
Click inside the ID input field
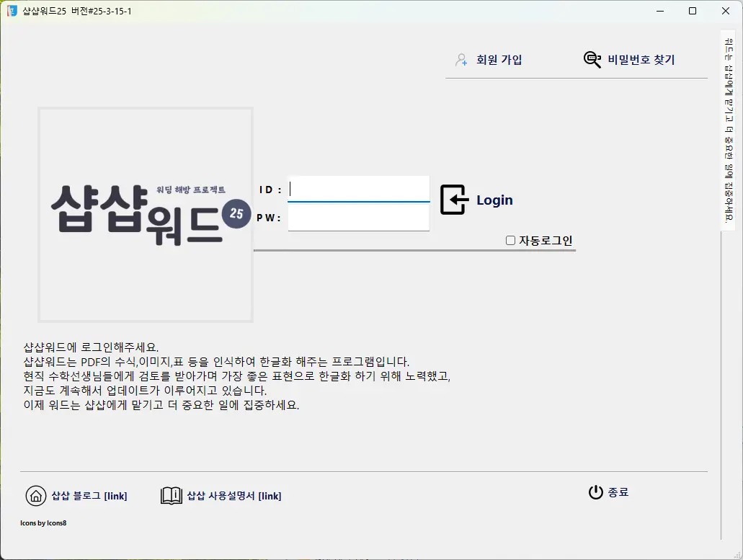point(358,189)
